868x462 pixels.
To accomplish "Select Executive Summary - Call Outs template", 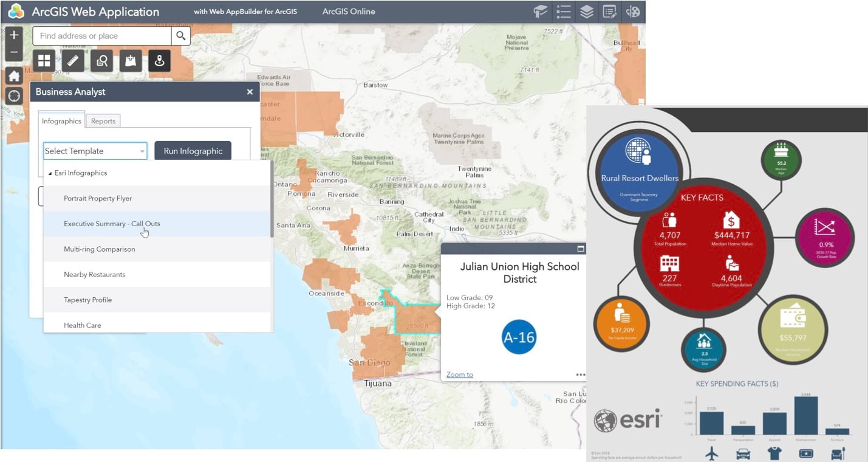I will tap(111, 224).
